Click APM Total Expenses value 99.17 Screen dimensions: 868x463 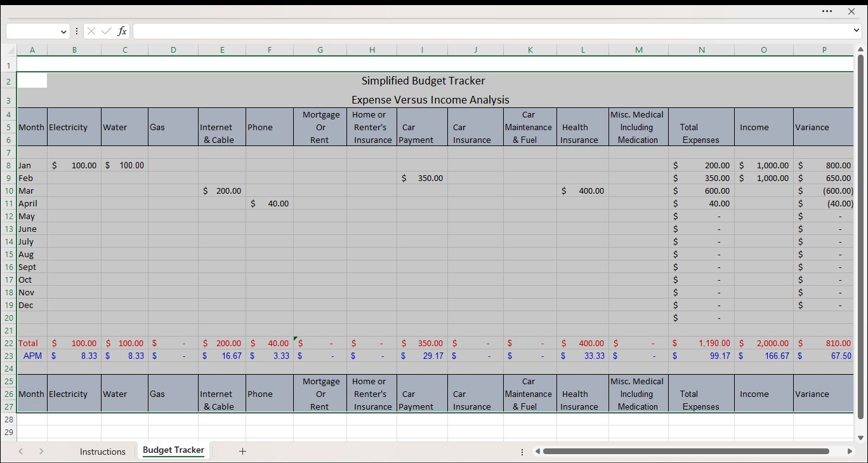tap(701, 356)
